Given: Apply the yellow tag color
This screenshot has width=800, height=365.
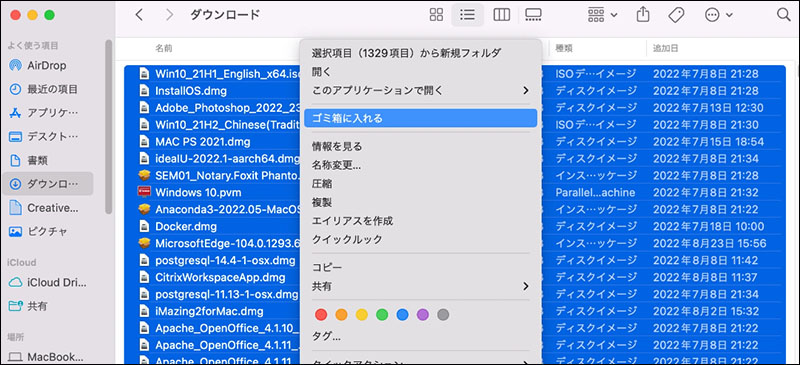Looking at the screenshot, I should 362,314.
